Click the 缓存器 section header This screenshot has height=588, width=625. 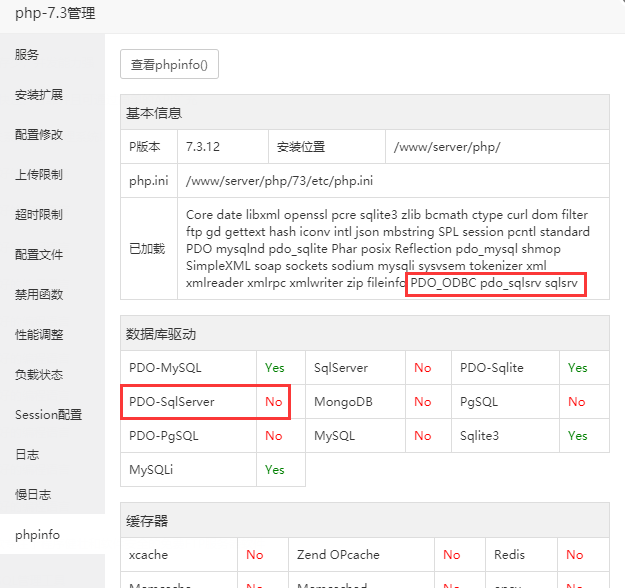pyautogui.click(x=365, y=521)
